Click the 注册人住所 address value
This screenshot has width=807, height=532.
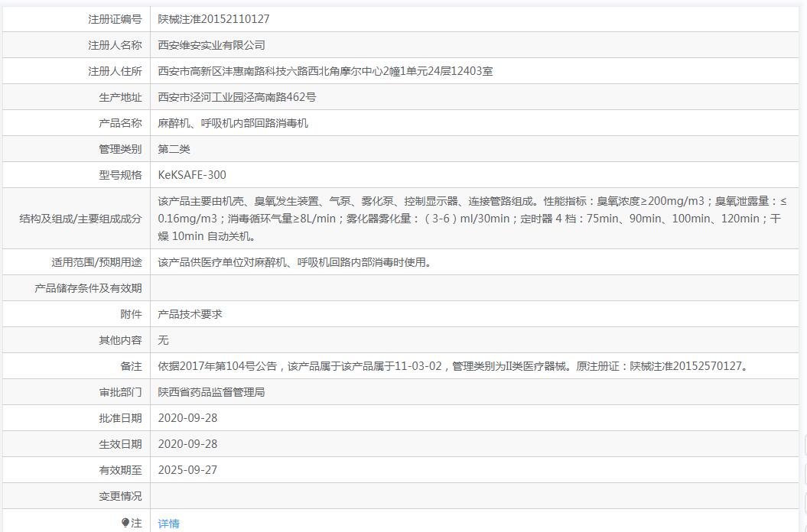tap(325, 71)
